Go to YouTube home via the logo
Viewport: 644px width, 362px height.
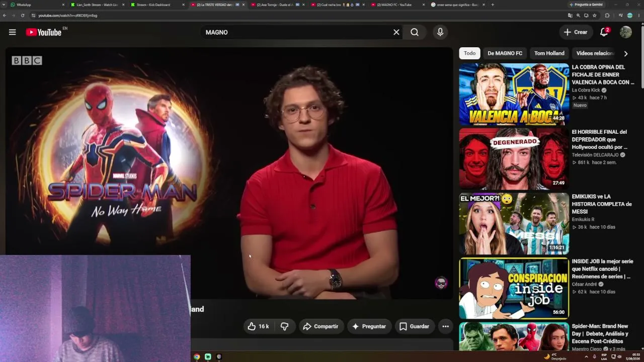click(44, 32)
